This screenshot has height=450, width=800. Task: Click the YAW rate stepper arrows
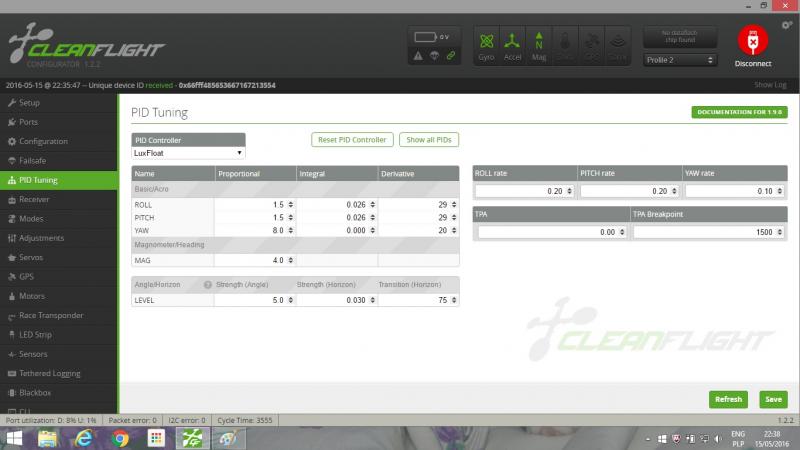(x=779, y=191)
